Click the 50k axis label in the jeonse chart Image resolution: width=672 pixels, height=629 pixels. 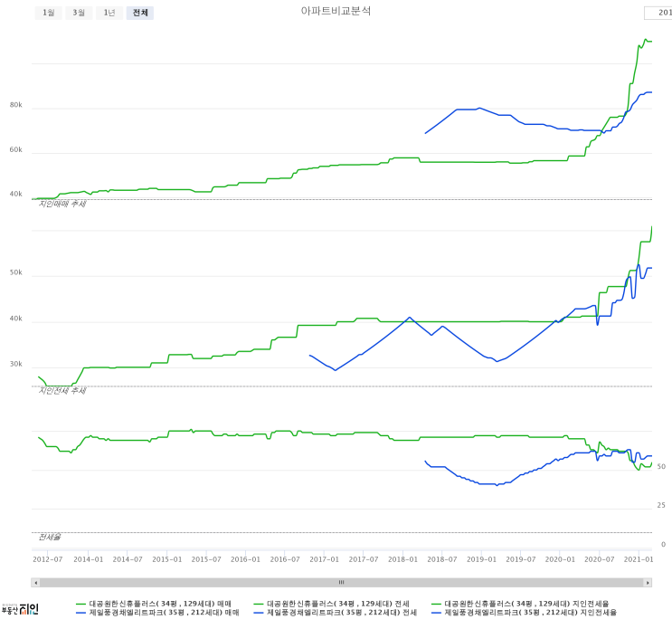16,272
